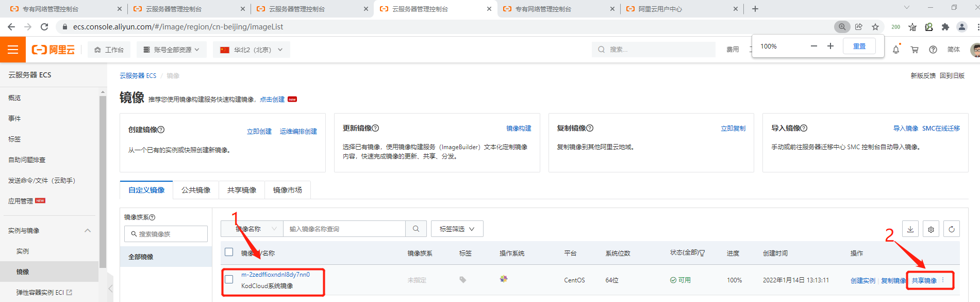Open the notifications bell

tap(896, 50)
